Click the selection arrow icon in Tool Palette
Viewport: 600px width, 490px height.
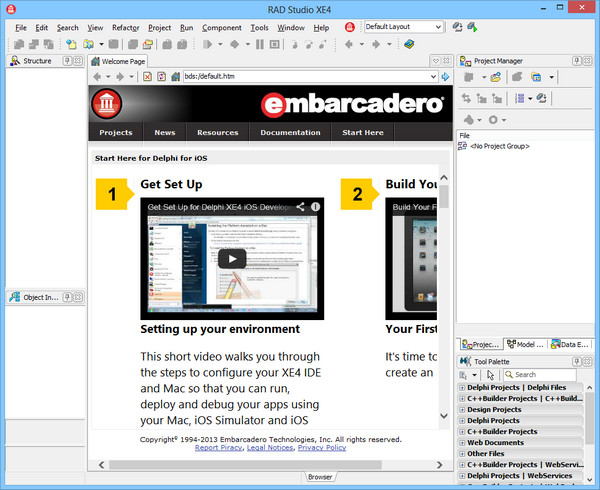[491, 375]
